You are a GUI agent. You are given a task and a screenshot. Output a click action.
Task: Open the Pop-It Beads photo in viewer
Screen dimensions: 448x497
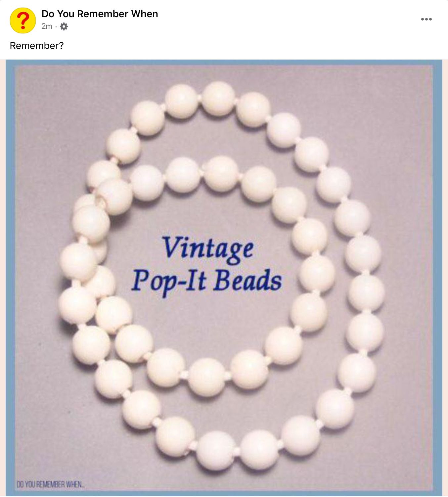click(x=224, y=278)
